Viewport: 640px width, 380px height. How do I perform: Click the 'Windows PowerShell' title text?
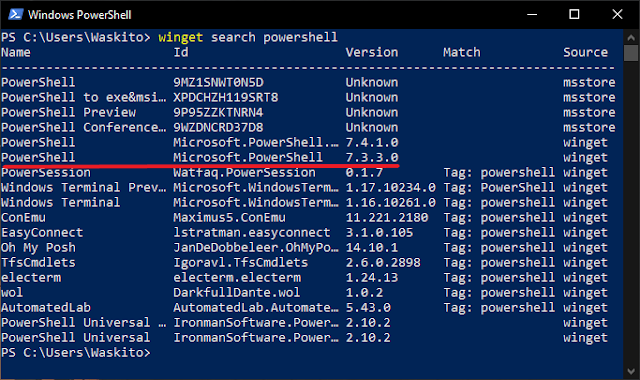tap(80, 15)
